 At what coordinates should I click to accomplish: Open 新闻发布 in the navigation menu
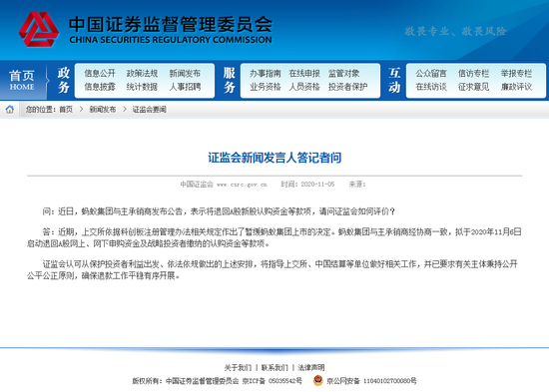tap(185, 74)
